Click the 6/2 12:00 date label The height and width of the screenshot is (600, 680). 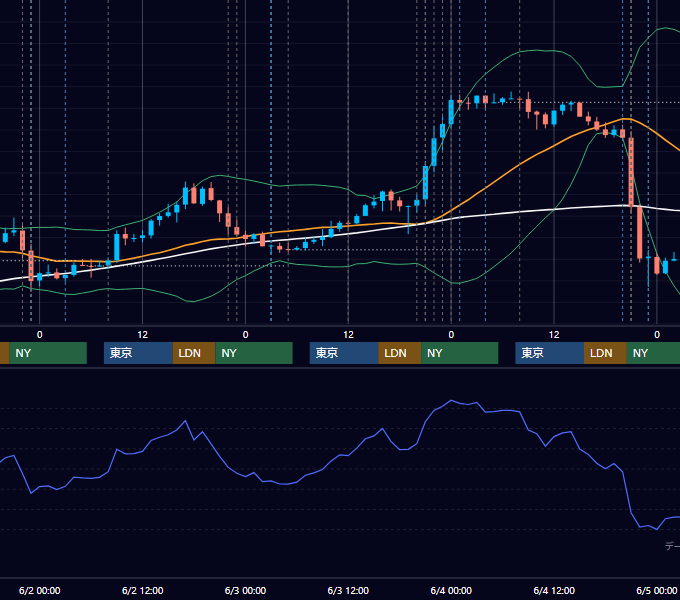coord(143,590)
